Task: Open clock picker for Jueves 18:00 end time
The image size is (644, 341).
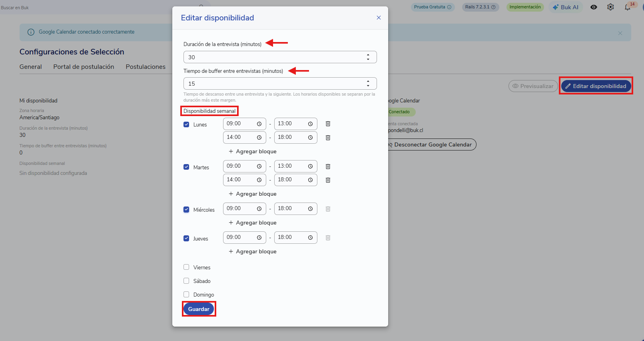Action: pyautogui.click(x=310, y=238)
